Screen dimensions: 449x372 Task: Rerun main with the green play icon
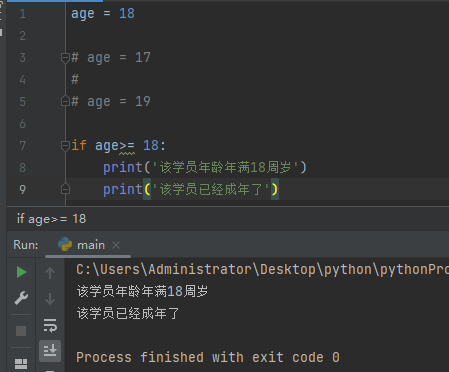click(x=21, y=272)
